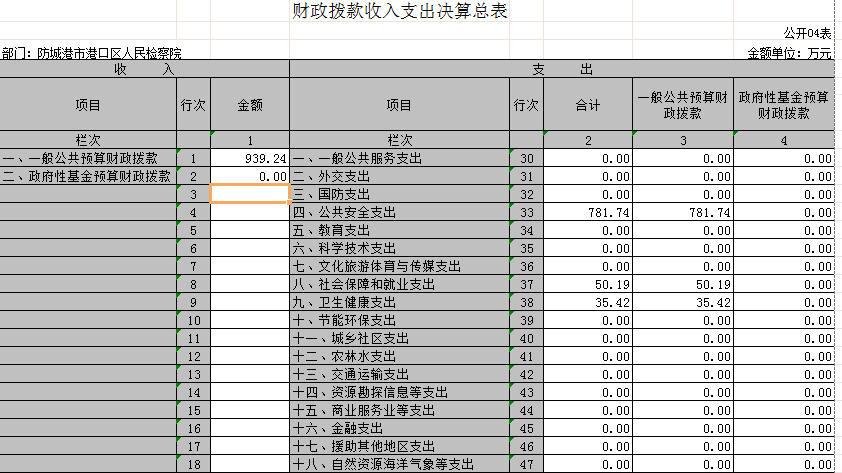Select the 五、教育支出 cell
842x473 pixels.
point(400,230)
